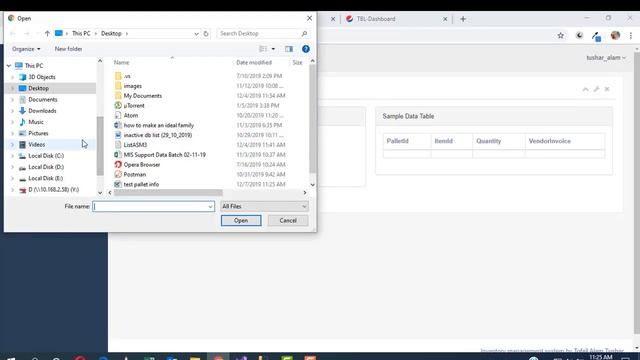Open network drive D (Y:) in tree
Screen dimensions: 640x360
tap(53, 189)
